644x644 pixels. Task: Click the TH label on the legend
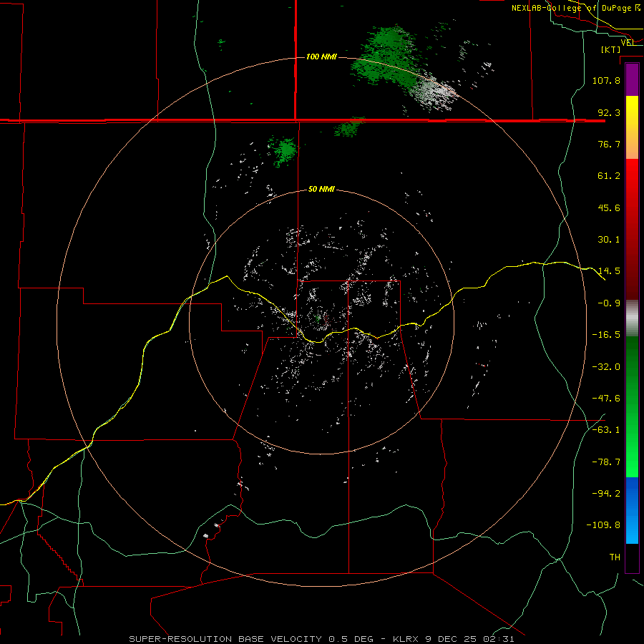pyautogui.click(x=615, y=557)
